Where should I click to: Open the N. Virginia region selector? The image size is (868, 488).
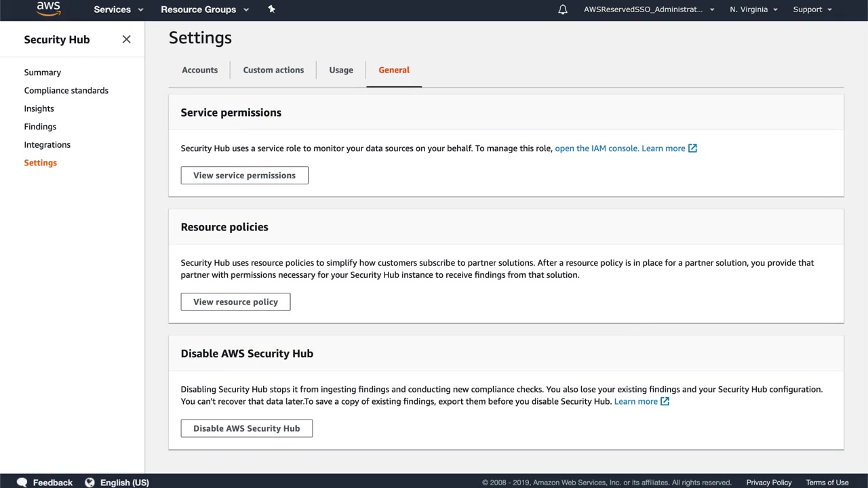coord(753,9)
